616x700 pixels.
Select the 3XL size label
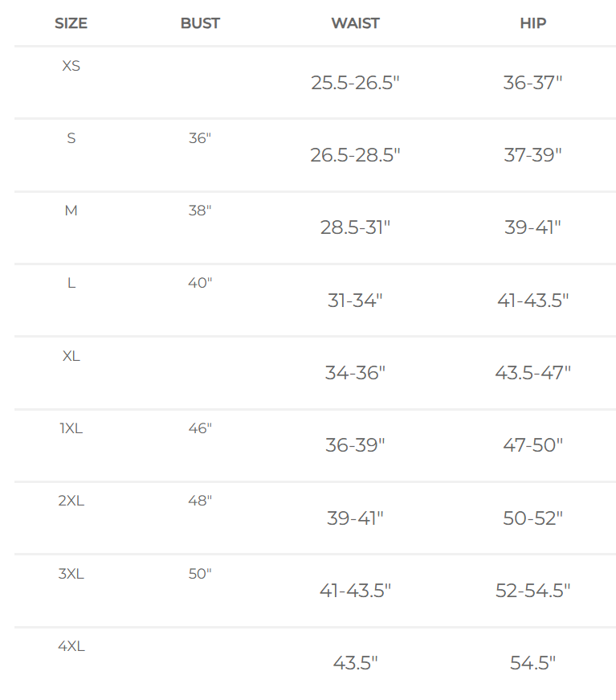(71, 574)
